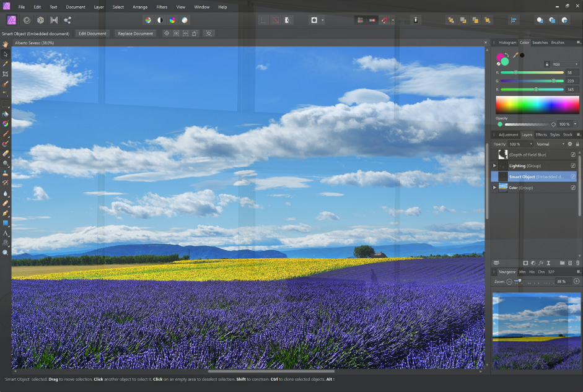Select the Hand (View) tool
This screenshot has width=583, height=392.
[6, 45]
